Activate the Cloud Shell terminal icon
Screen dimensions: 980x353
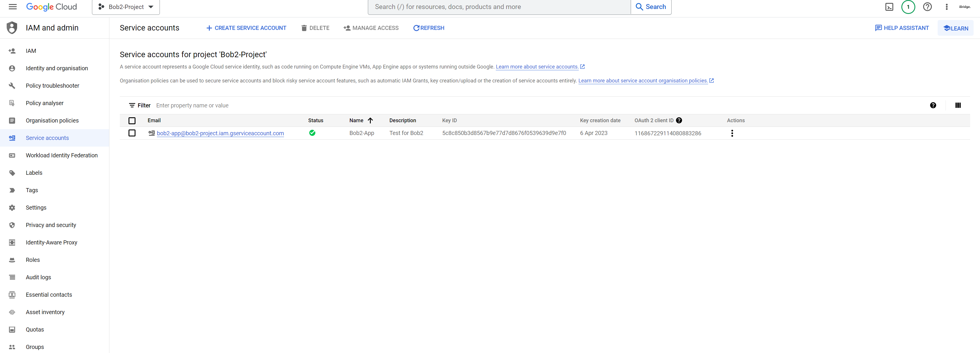[x=889, y=7]
